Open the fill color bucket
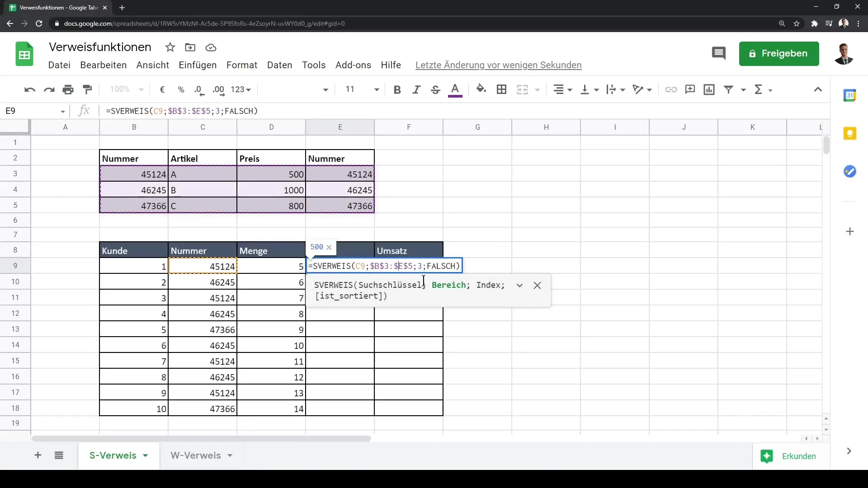This screenshot has height=488, width=868. pos(481,89)
